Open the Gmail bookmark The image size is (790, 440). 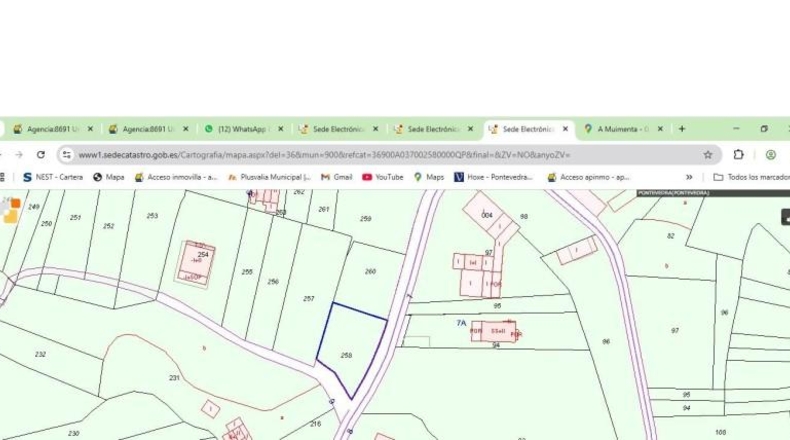(337, 177)
